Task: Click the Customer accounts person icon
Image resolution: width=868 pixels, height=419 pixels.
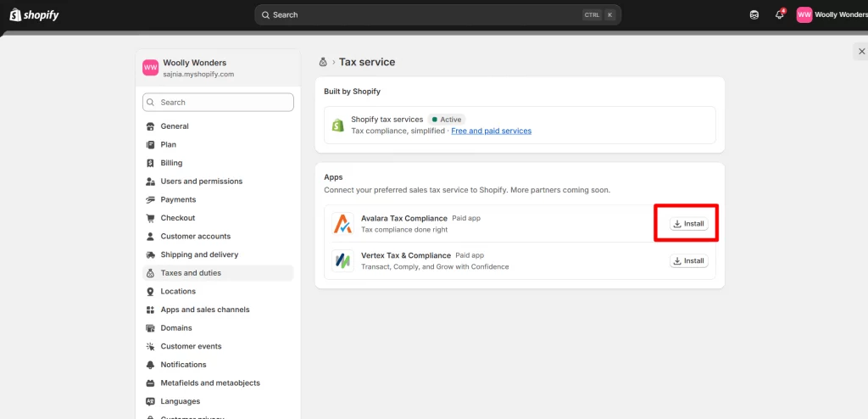Action: pos(150,236)
